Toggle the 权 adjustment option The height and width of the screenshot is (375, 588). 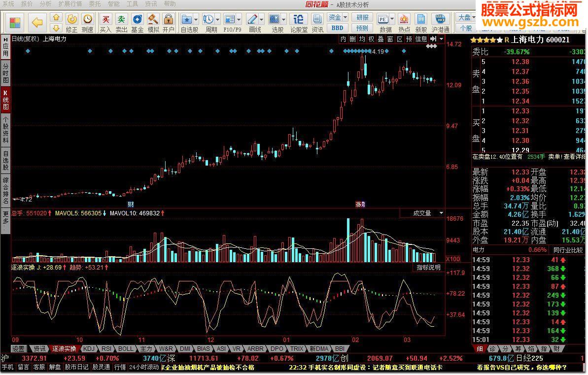coord(371,38)
